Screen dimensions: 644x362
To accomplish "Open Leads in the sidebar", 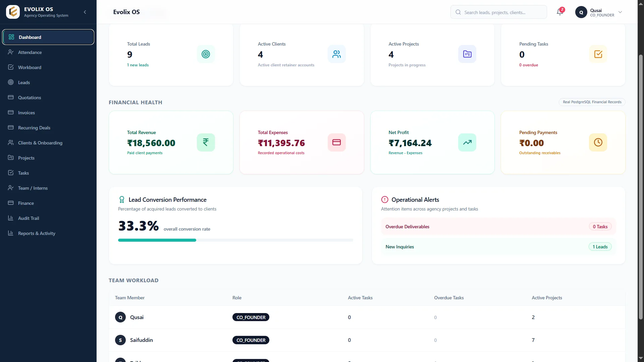I will point(48,82).
